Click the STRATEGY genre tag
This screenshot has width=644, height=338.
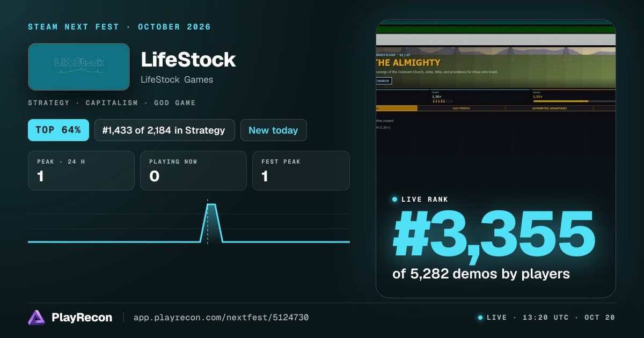pyautogui.click(x=49, y=102)
